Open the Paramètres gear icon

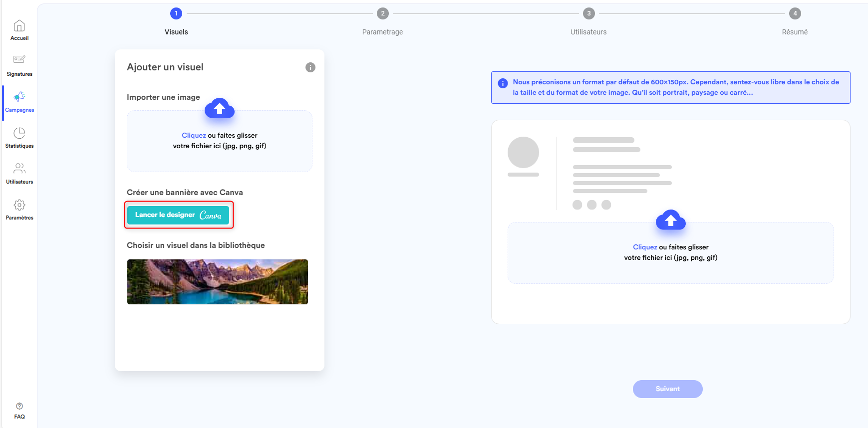pyautogui.click(x=19, y=205)
